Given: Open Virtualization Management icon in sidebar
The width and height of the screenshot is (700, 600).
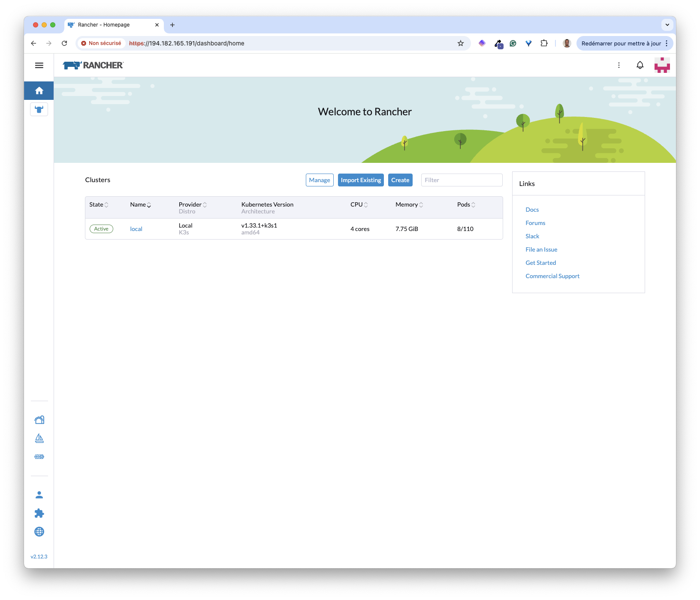Looking at the screenshot, I should point(39,457).
